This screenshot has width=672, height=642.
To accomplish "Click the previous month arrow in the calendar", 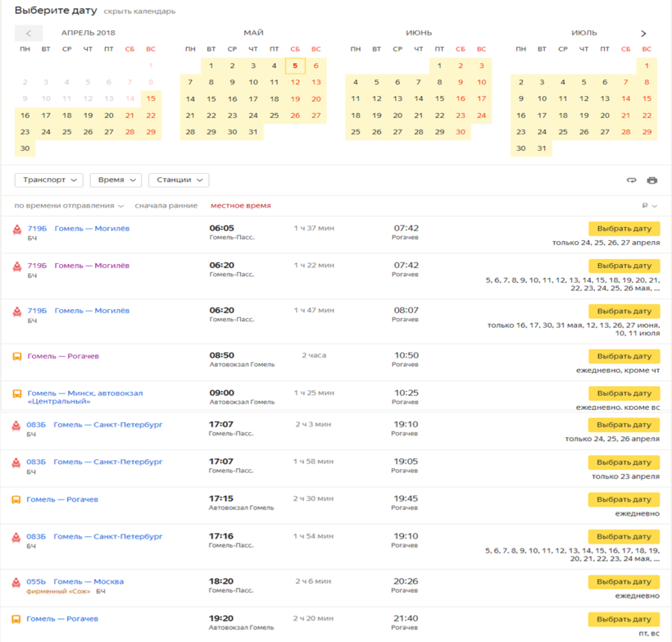I will pos(29,34).
